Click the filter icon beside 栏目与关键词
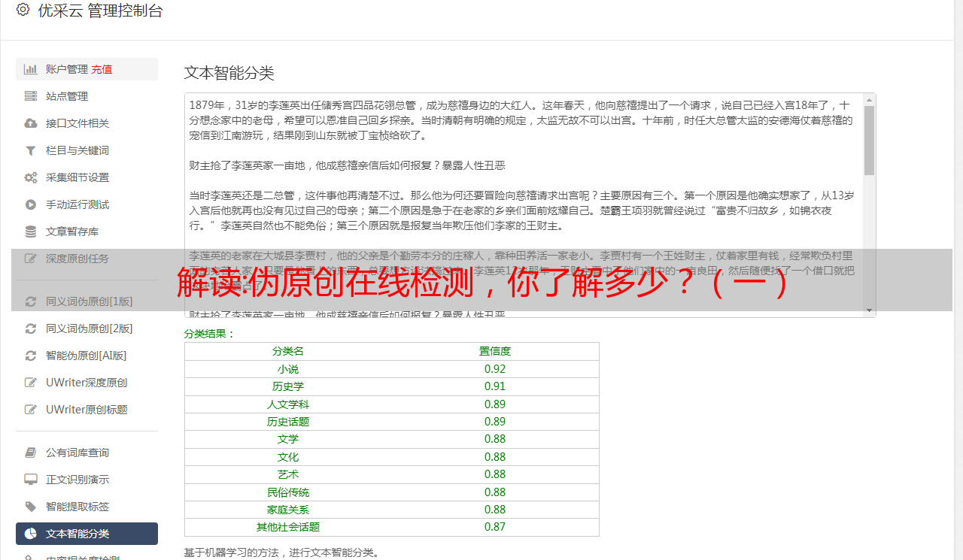 pos(31,150)
